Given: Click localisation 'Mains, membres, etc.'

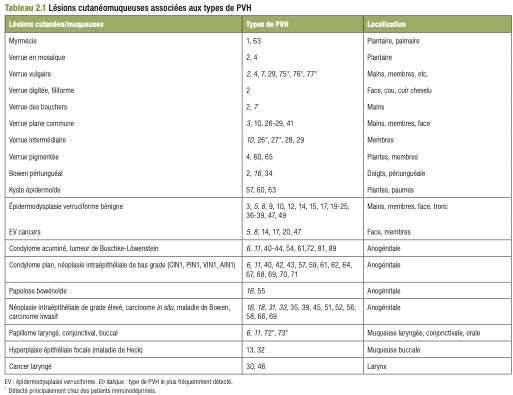Looking at the screenshot, I should 398,74.
